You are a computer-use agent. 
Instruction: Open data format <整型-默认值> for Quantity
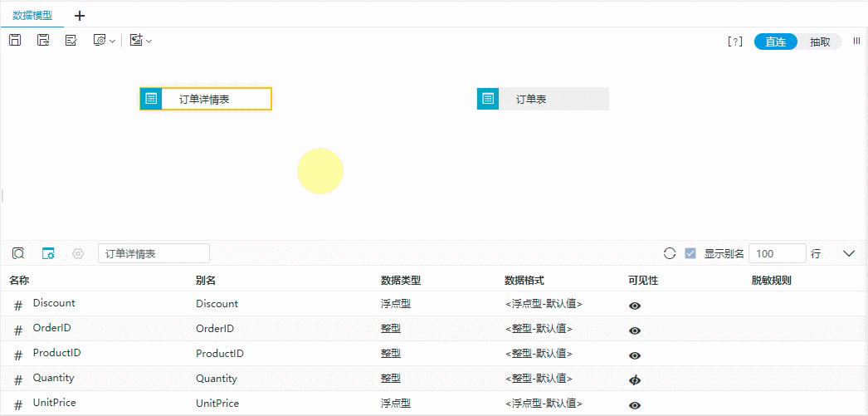pos(538,379)
